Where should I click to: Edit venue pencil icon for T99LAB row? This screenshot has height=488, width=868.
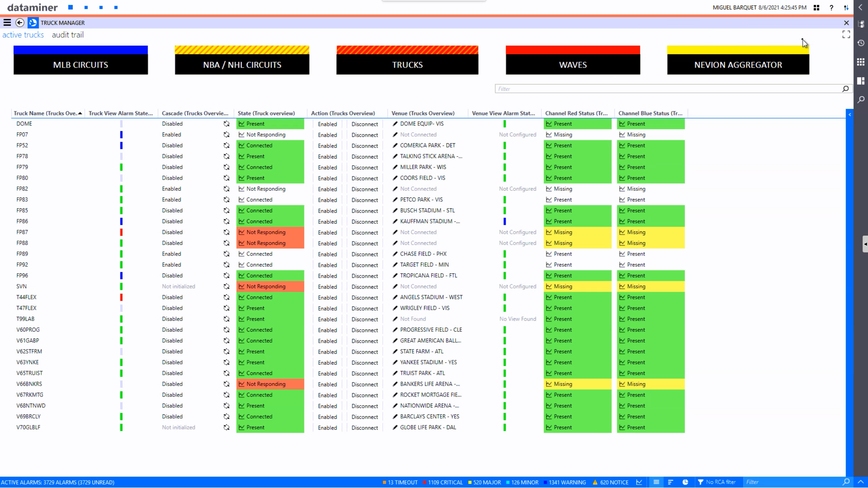tap(395, 319)
